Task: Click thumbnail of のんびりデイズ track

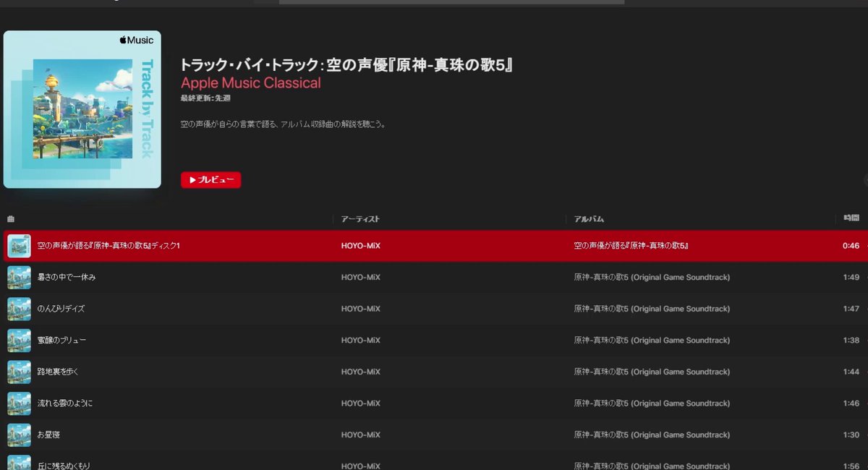Action: (19, 309)
